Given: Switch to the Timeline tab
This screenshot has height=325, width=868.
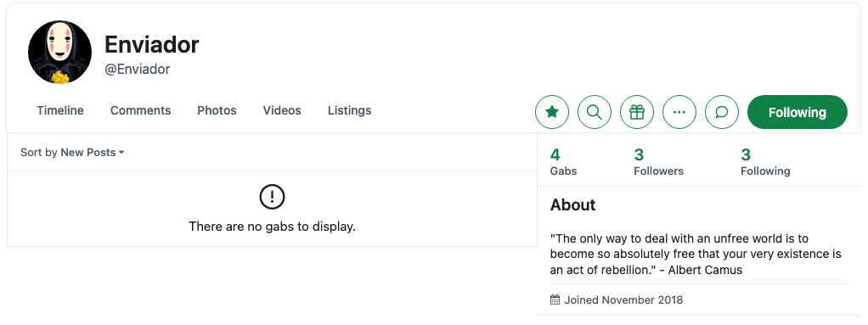Looking at the screenshot, I should 60,110.
